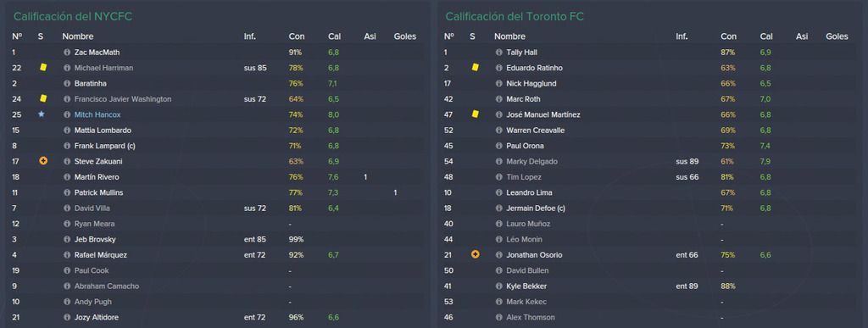Click Jonathan Osorio's orange injury icon
Image resolution: width=868 pixels, height=328 pixels.
pyautogui.click(x=475, y=254)
